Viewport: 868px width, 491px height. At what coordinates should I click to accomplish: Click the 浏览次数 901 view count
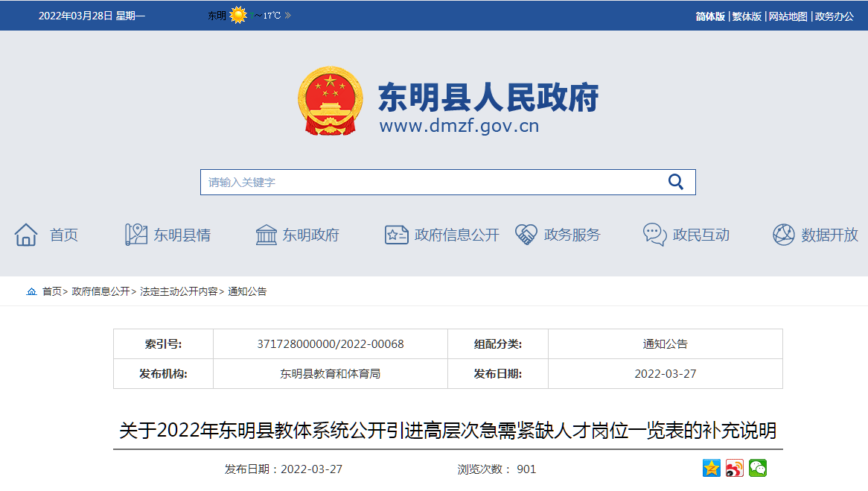[497, 469]
